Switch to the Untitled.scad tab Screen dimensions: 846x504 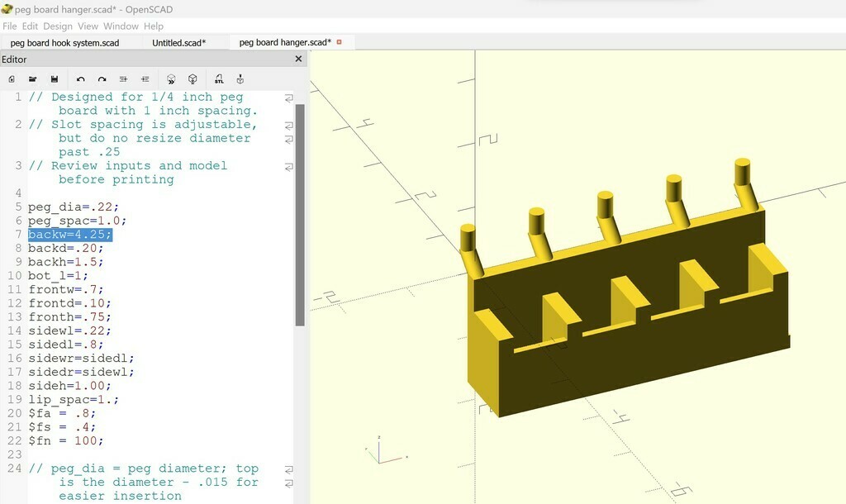point(178,42)
